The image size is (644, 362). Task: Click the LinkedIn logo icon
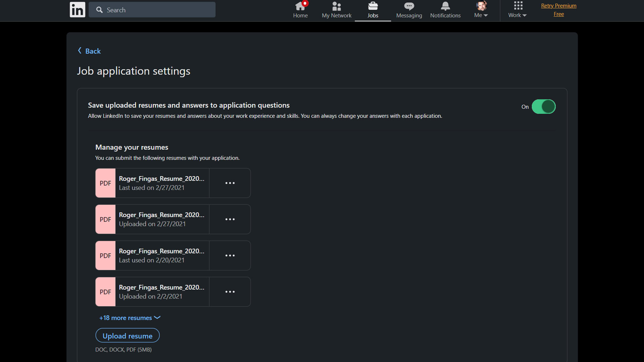77,10
